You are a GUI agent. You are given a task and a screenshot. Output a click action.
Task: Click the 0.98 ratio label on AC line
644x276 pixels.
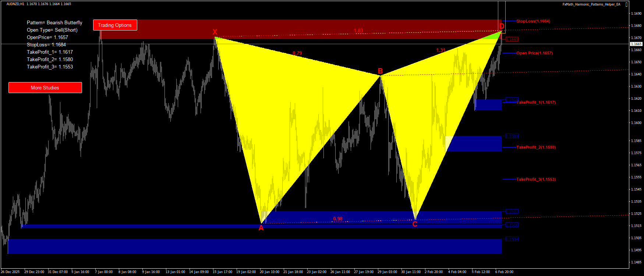click(338, 219)
